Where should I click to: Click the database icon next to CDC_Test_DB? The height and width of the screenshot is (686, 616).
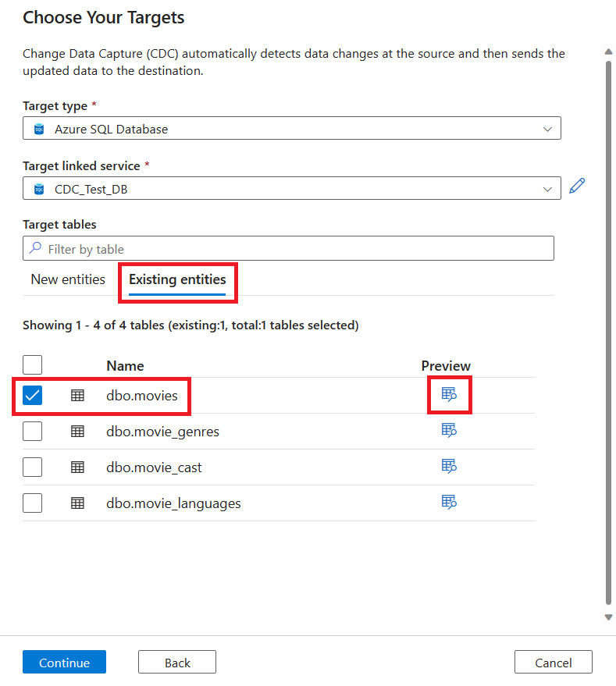pyautogui.click(x=39, y=189)
